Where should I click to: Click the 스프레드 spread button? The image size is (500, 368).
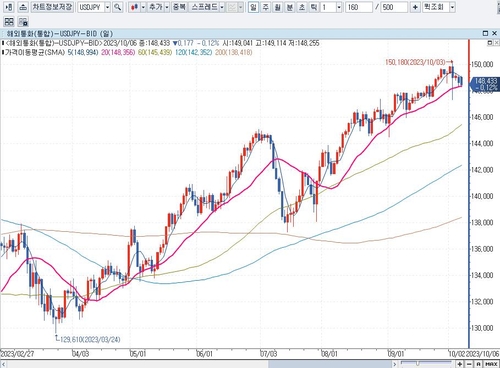point(204,7)
